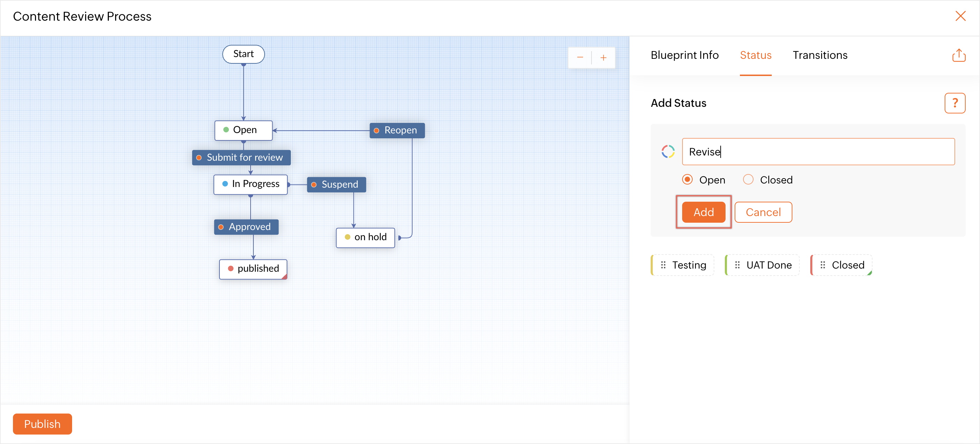
Task: Switch to Blueprint Info tab
Action: (684, 55)
